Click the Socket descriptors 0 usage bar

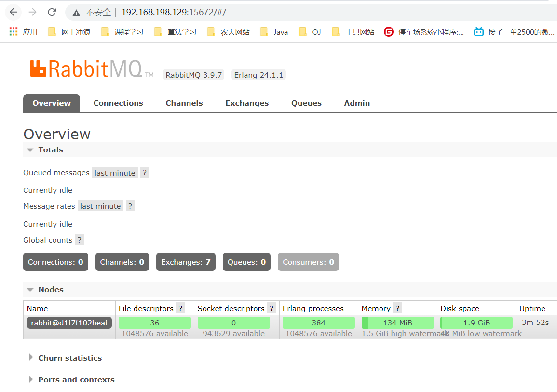233,323
